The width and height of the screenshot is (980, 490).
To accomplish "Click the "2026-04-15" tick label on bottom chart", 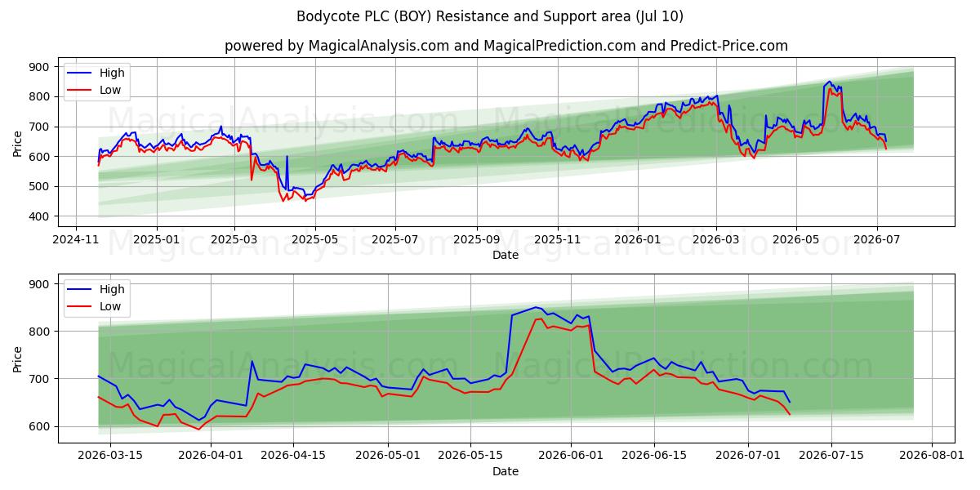I will (x=294, y=456).
